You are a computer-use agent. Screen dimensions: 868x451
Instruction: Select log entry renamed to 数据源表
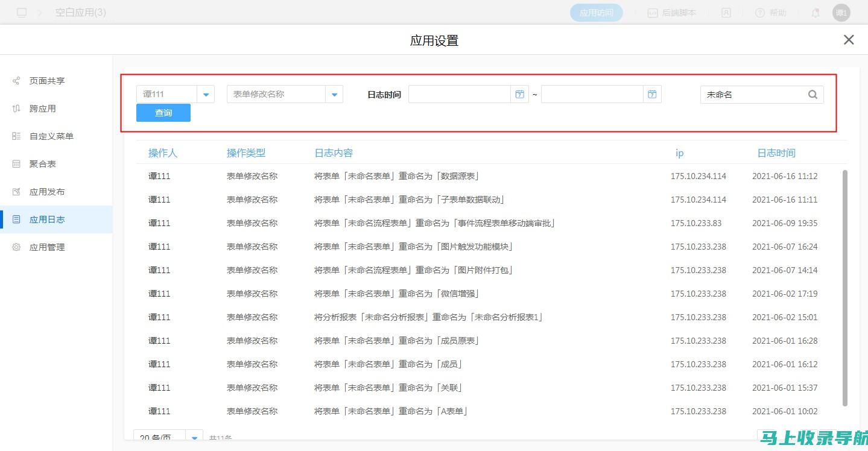click(397, 176)
